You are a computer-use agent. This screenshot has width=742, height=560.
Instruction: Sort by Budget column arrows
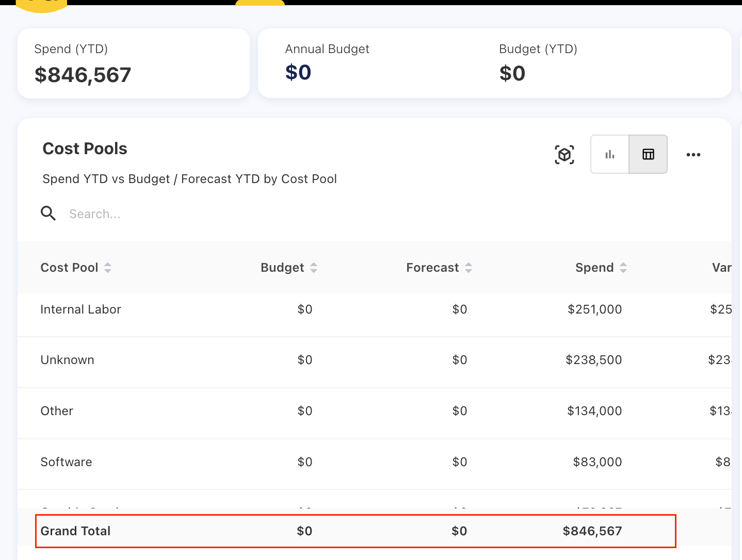[x=314, y=268]
